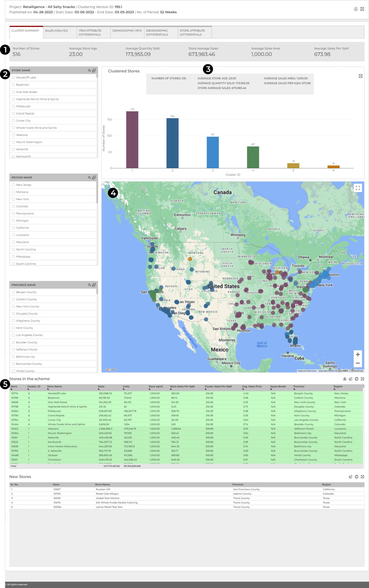Select the Los Angeles County province checkbox
The width and height of the screenshot is (369, 588).
(x=13, y=335)
